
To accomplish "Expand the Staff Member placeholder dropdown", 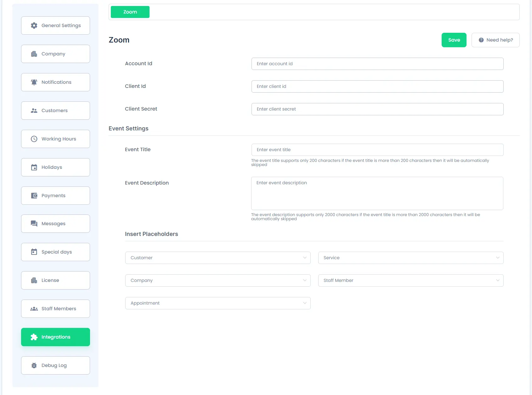I will coord(411,280).
